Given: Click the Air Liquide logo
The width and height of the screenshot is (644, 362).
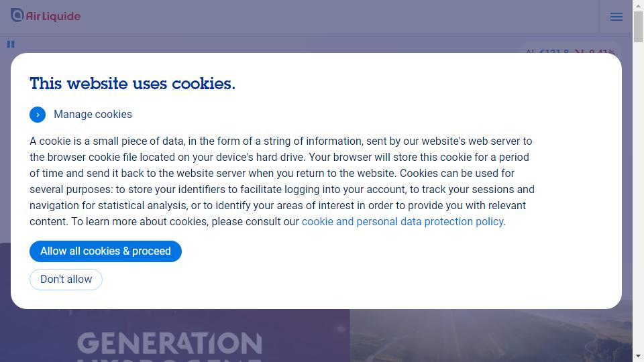Looking at the screenshot, I should pos(46,15).
